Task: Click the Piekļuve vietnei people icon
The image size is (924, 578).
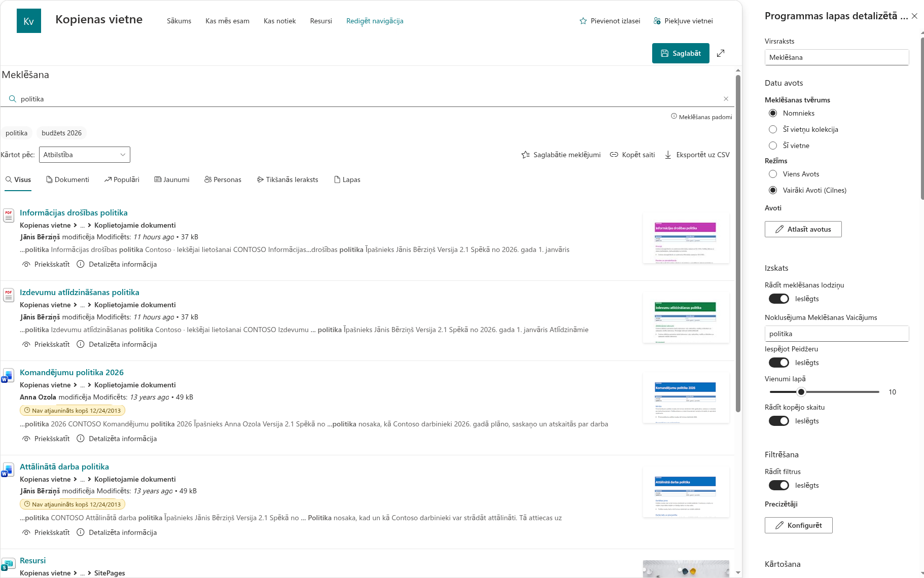Action: (x=657, y=21)
